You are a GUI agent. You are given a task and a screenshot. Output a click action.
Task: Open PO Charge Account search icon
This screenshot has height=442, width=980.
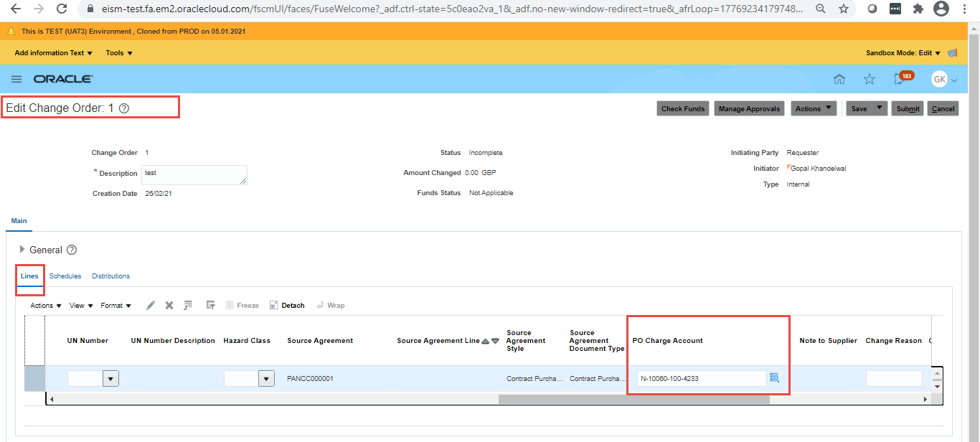coord(774,378)
